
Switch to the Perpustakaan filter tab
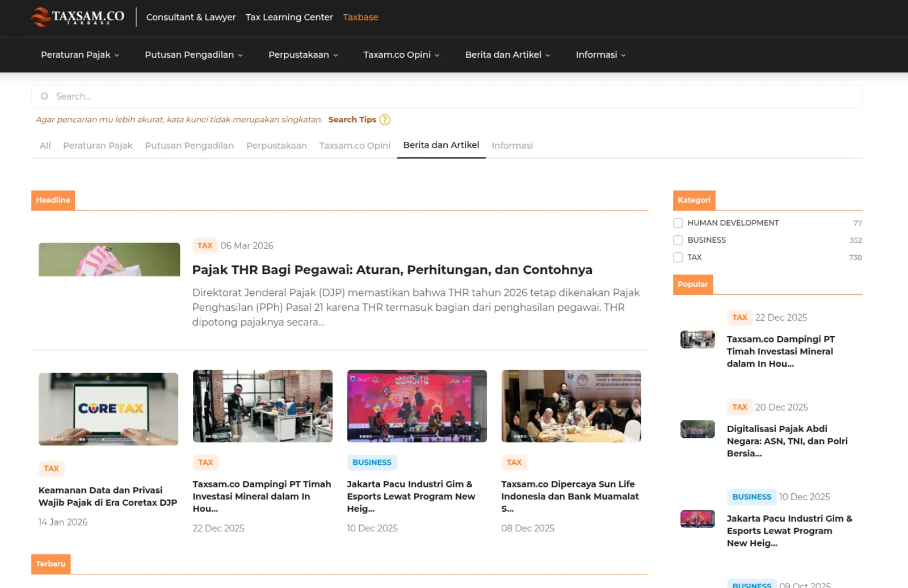point(276,146)
